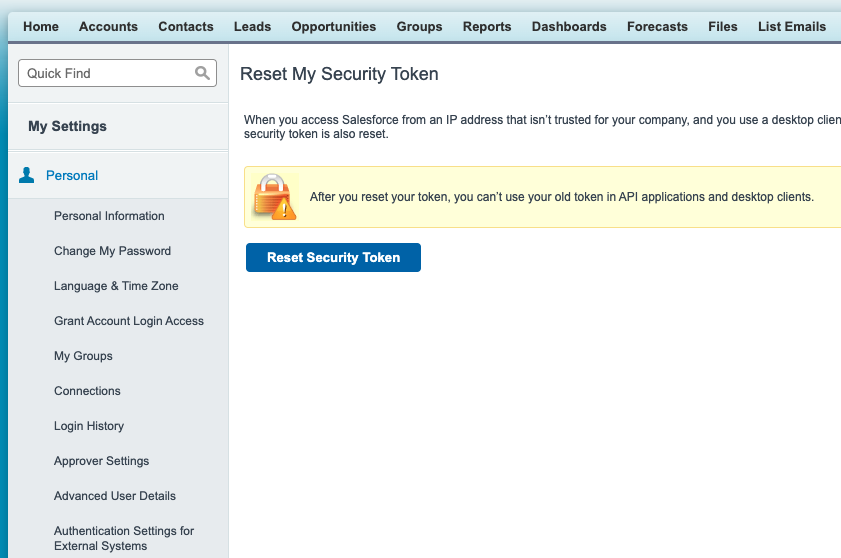The width and height of the screenshot is (841, 558).
Task: Click the Personal user silhouette icon
Action: click(28, 175)
